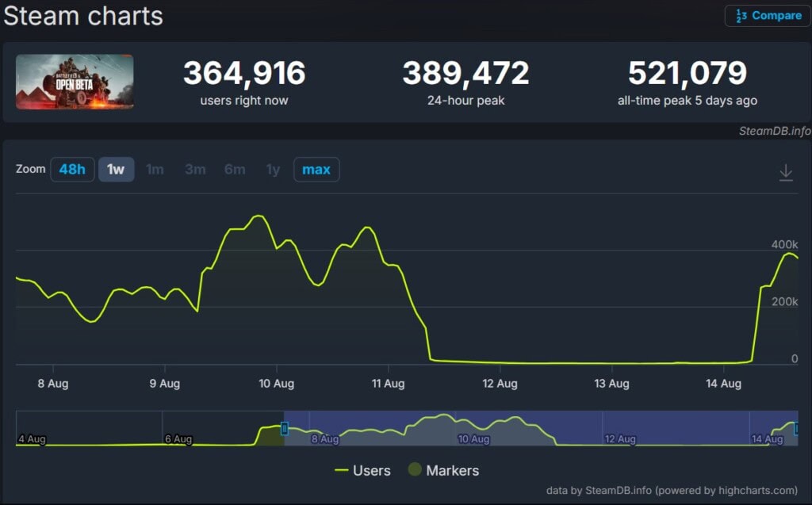Click the left navigator range handle
The width and height of the screenshot is (812, 505).
click(285, 428)
